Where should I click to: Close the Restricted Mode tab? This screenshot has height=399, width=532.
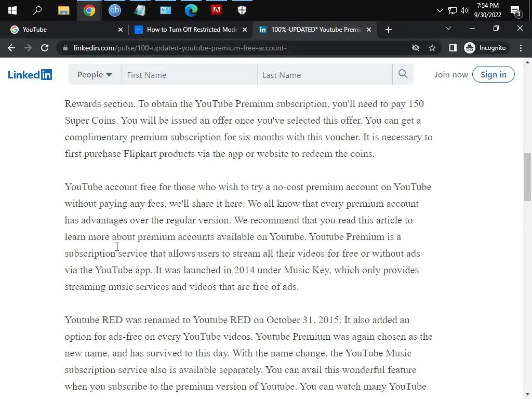(x=244, y=30)
